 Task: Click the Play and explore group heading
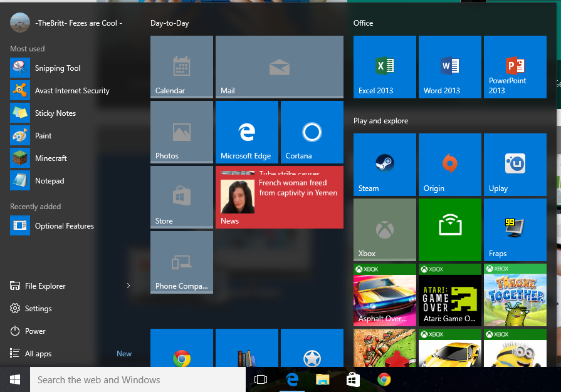pyautogui.click(x=380, y=121)
